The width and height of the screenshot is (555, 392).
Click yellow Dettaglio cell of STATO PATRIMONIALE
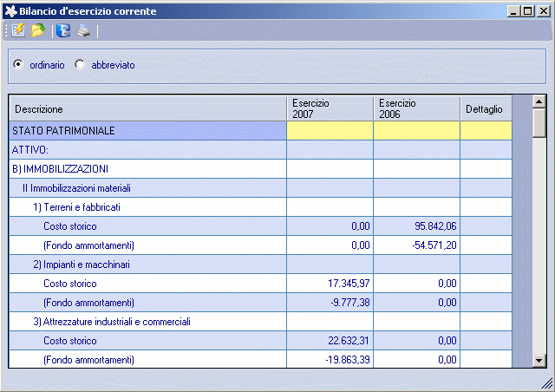[486, 131]
